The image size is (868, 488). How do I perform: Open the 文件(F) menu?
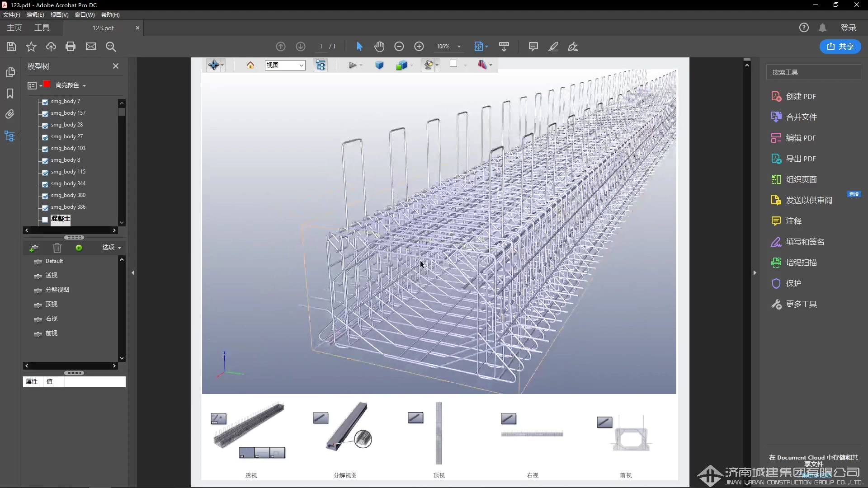(x=11, y=14)
